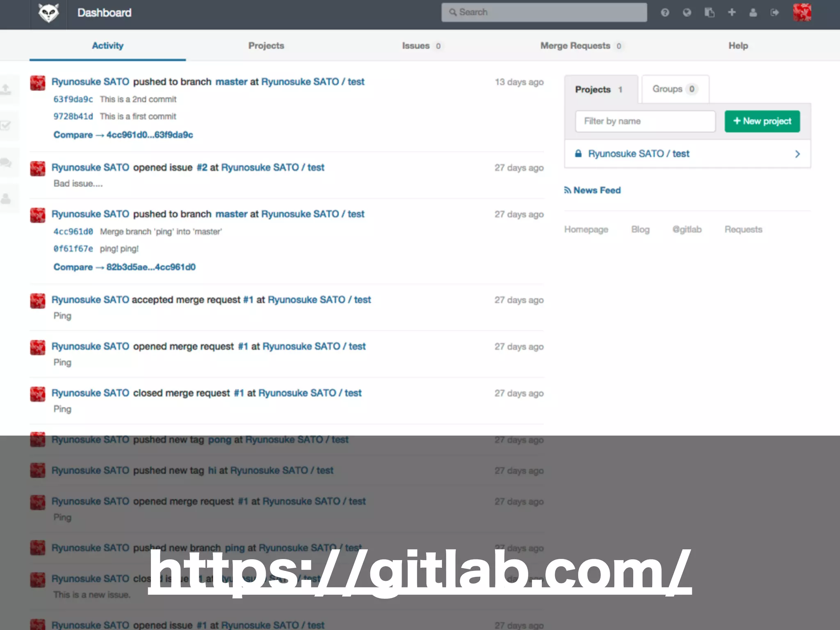Open the user avatar in the header
840x630 pixels.
pos(802,12)
